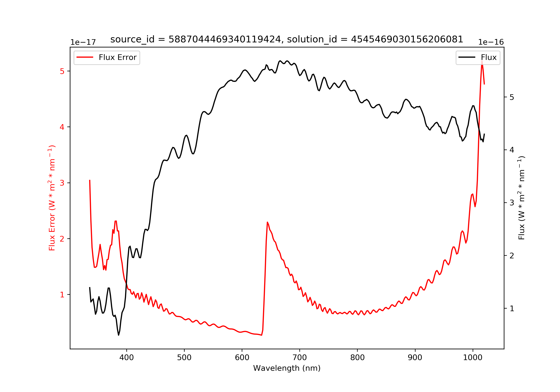Screen dimensions: 560x392
Task: Click the black Flux legend line
Action: pyautogui.click(x=467, y=57)
